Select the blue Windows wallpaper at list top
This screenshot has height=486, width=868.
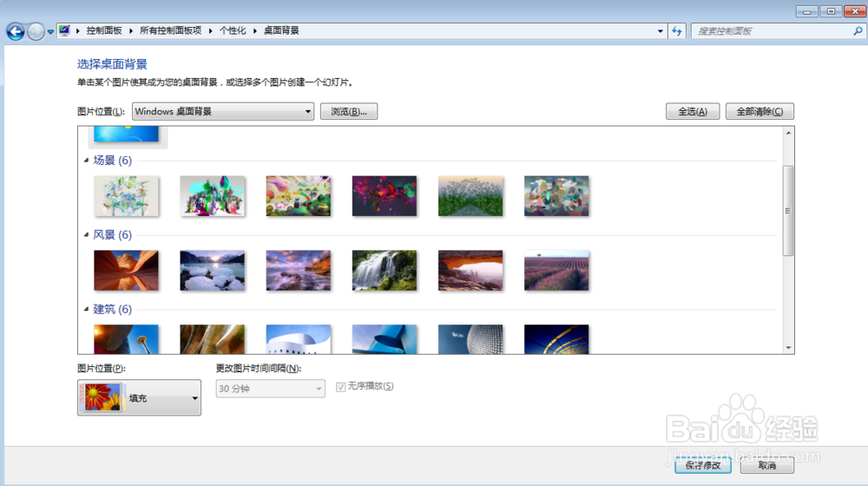pos(126,134)
